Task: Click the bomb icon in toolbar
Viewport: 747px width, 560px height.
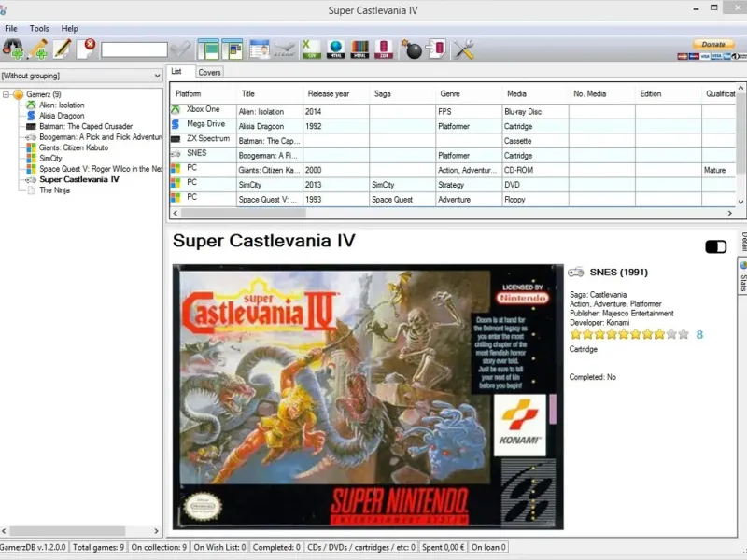Action: tap(412, 49)
